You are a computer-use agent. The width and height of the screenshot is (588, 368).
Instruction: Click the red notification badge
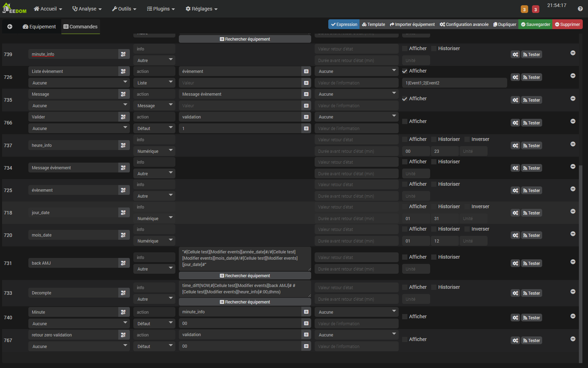point(535,9)
